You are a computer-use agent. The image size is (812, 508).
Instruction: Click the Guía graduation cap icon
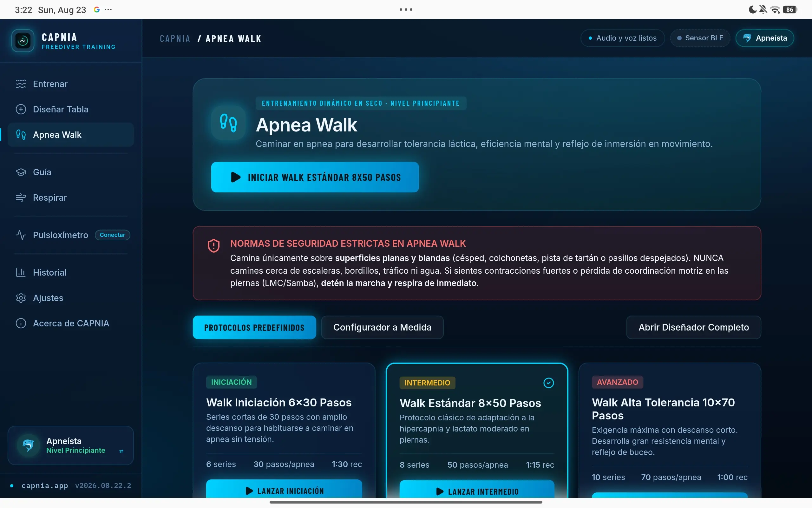pos(21,172)
